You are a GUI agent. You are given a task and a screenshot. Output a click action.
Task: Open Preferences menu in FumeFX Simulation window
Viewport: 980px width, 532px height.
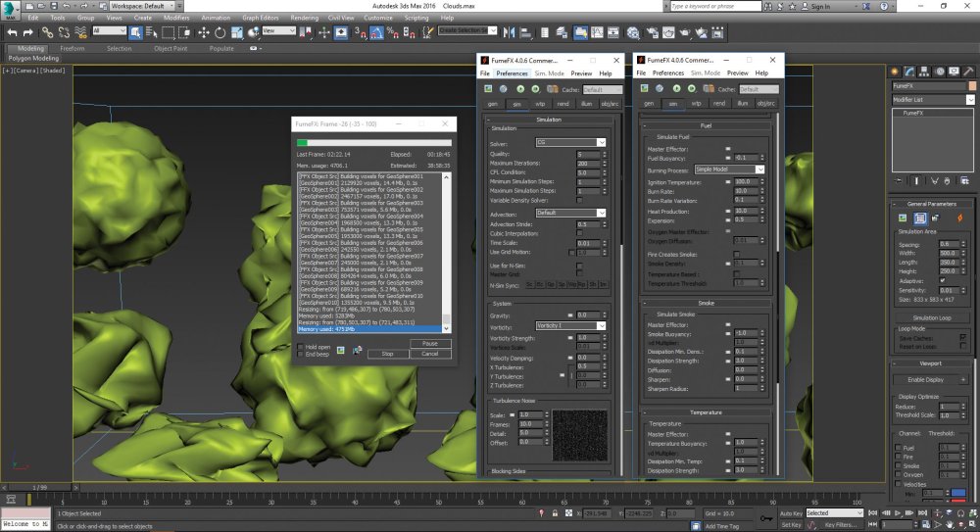(x=512, y=73)
